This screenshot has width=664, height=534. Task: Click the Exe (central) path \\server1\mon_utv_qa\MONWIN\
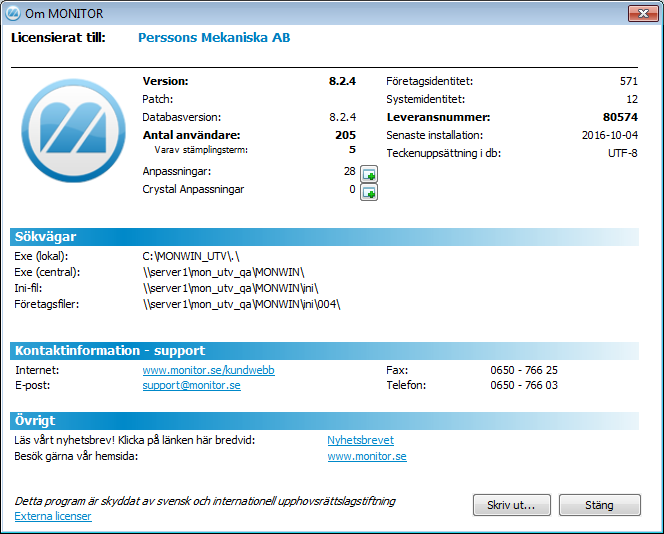(x=224, y=272)
